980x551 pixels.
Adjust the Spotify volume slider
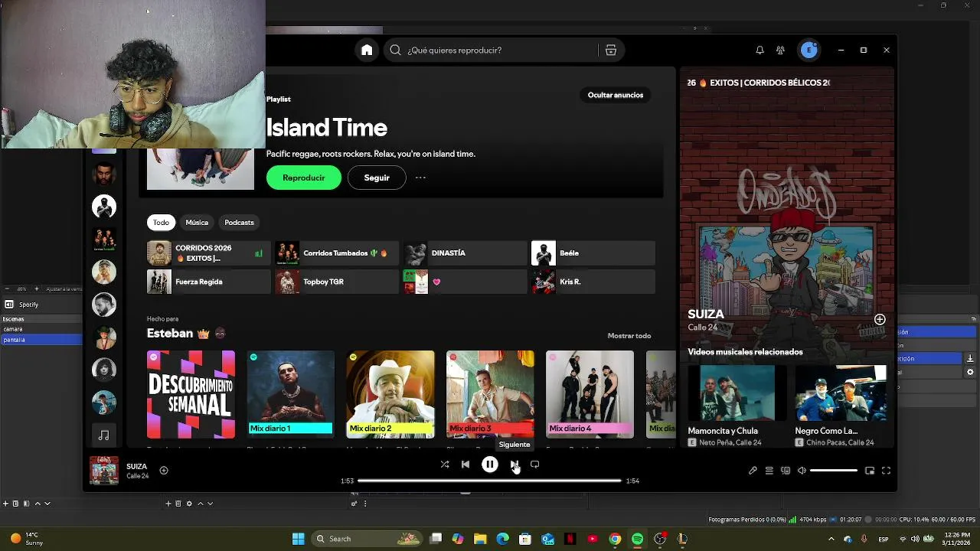[x=833, y=471]
